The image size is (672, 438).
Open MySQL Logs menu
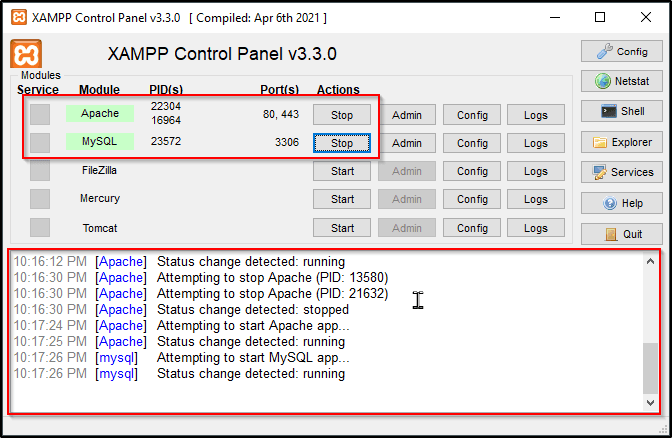pos(536,143)
